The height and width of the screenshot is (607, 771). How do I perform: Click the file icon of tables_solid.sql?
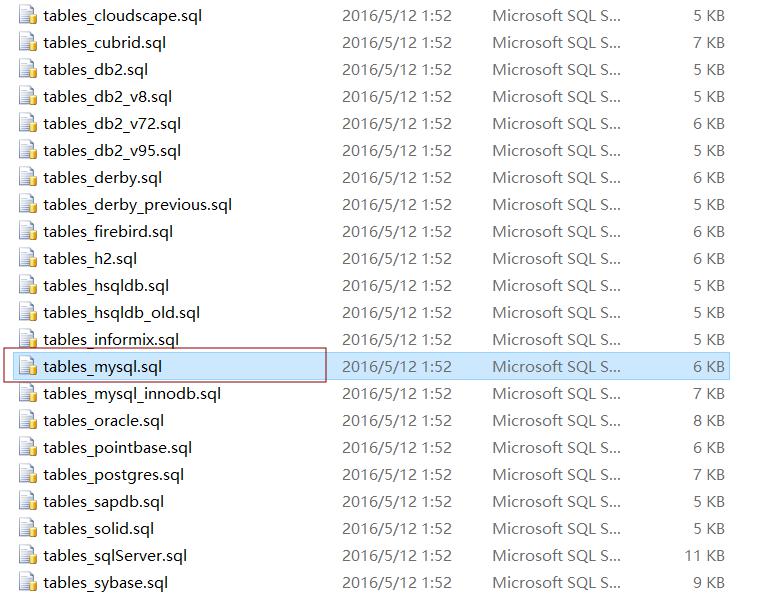[x=28, y=529]
